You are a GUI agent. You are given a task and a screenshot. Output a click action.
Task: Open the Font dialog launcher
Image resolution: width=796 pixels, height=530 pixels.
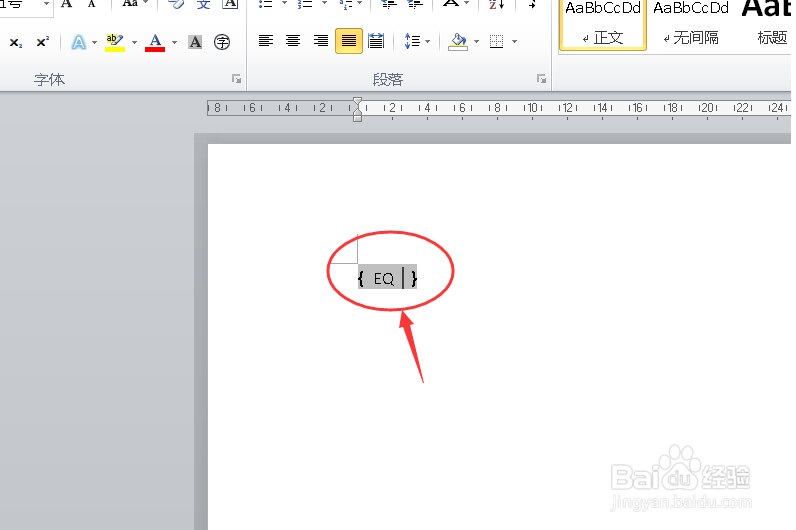[x=237, y=79]
